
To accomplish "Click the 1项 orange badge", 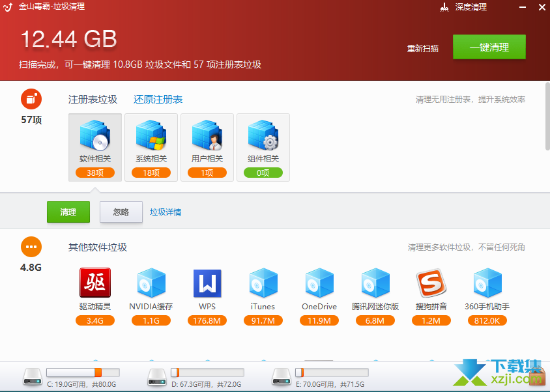I will click(x=207, y=173).
